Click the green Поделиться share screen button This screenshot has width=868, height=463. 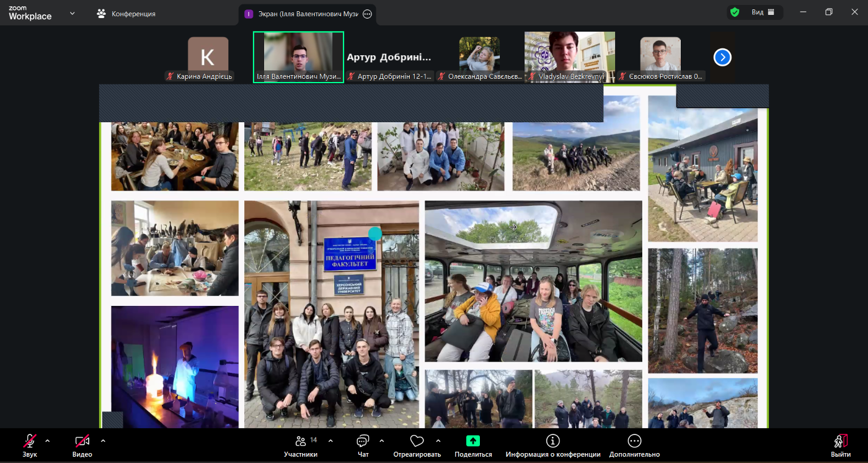[x=473, y=446]
